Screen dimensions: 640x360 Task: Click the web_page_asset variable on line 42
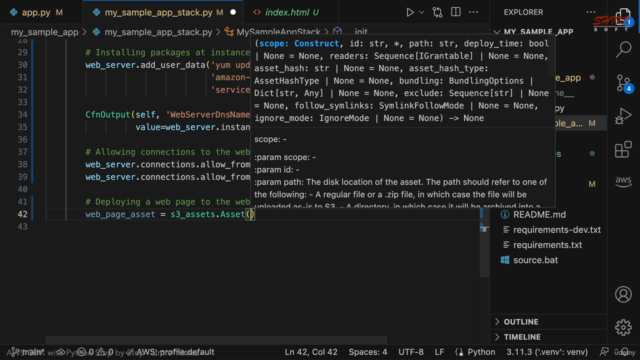(120, 214)
